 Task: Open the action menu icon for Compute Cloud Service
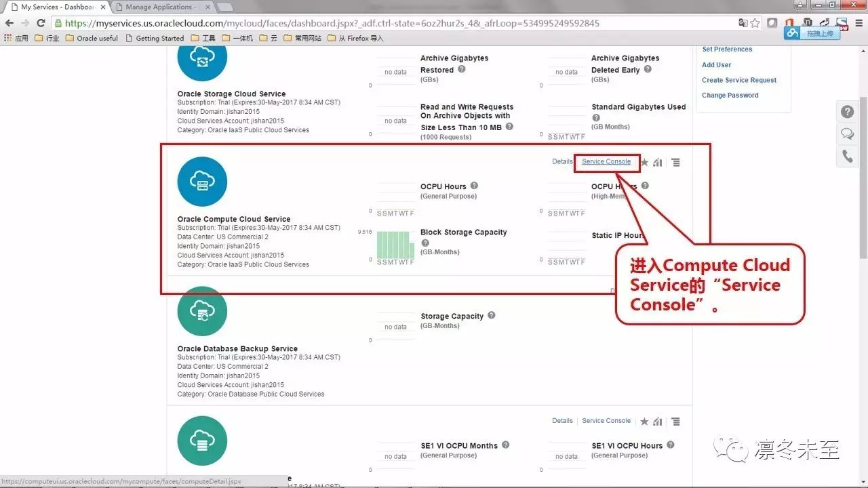pos(675,163)
